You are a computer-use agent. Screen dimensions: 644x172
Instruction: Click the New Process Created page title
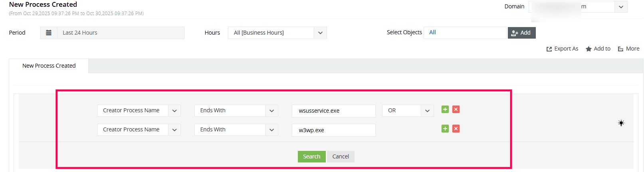[43, 4]
